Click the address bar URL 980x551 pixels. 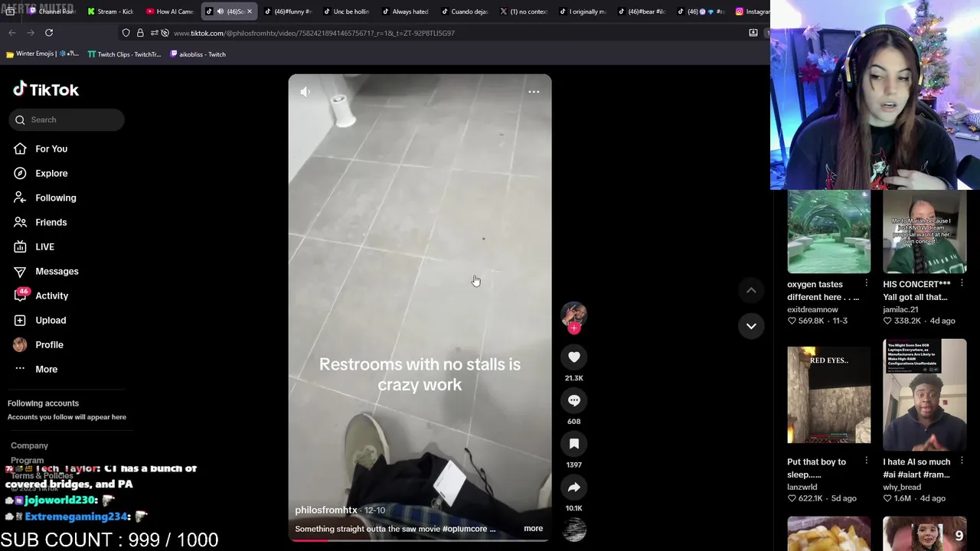point(314,33)
